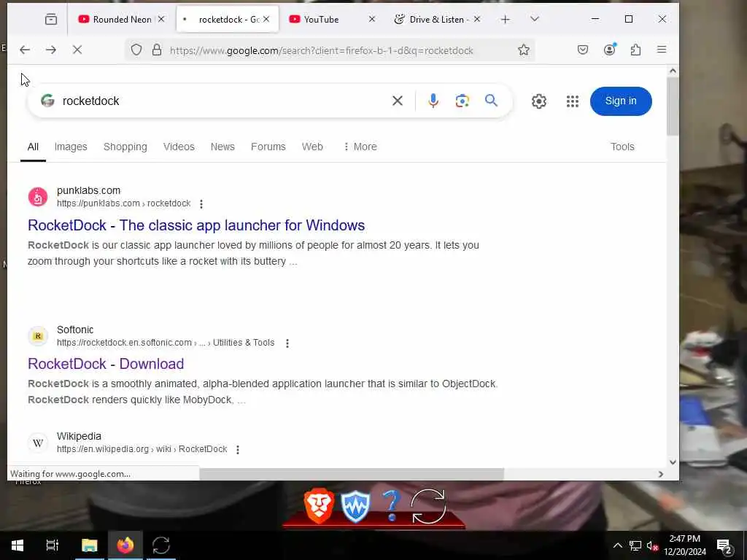Click circular sync arrows dock icon

(x=428, y=506)
